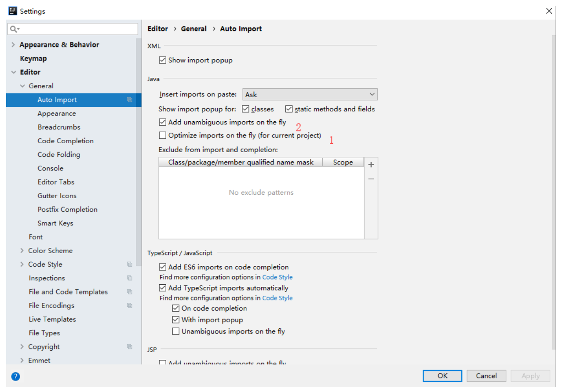Collapse the Editor tree node
The width and height of the screenshot is (562, 392).
pos(13,72)
